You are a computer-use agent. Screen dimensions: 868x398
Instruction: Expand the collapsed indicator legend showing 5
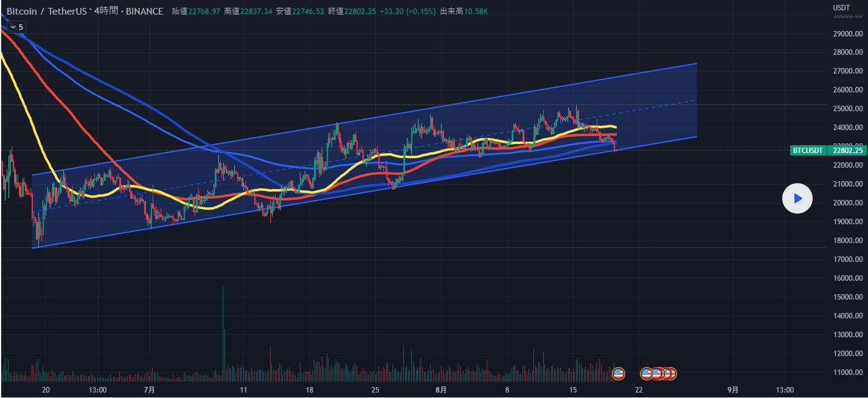(16, 27)
